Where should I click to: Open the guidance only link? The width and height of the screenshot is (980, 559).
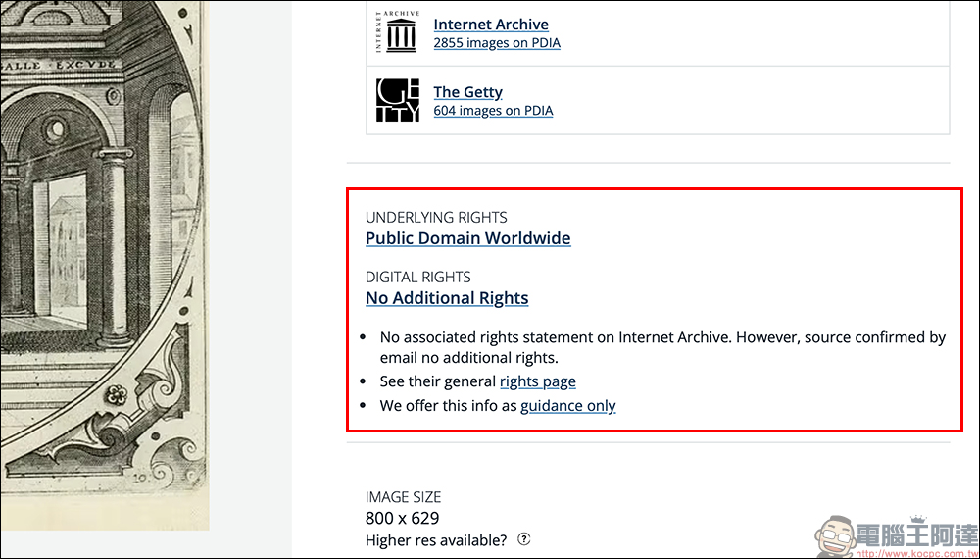pos(568,406)
